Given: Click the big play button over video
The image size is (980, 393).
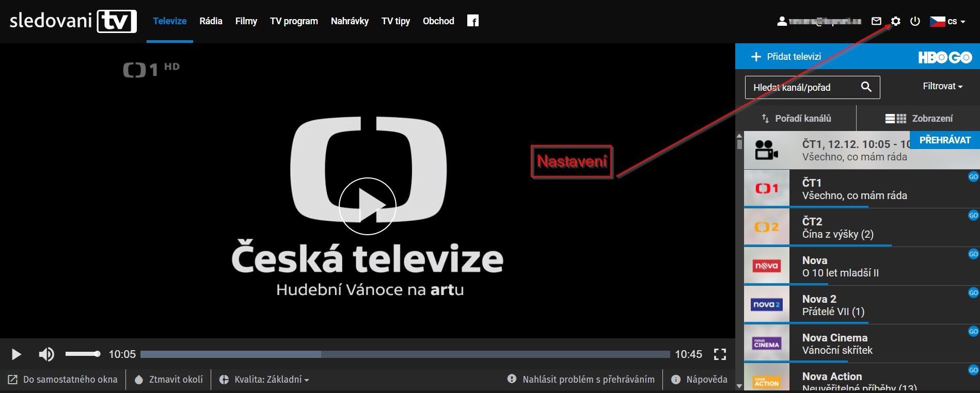Looking at the screenshot, I should coord(367,206).
